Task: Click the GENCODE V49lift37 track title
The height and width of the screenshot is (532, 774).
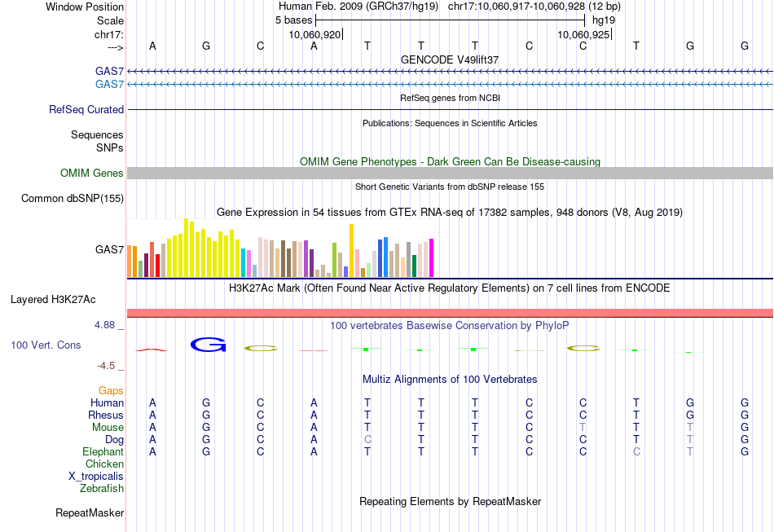Action: (x=450, y=59)
